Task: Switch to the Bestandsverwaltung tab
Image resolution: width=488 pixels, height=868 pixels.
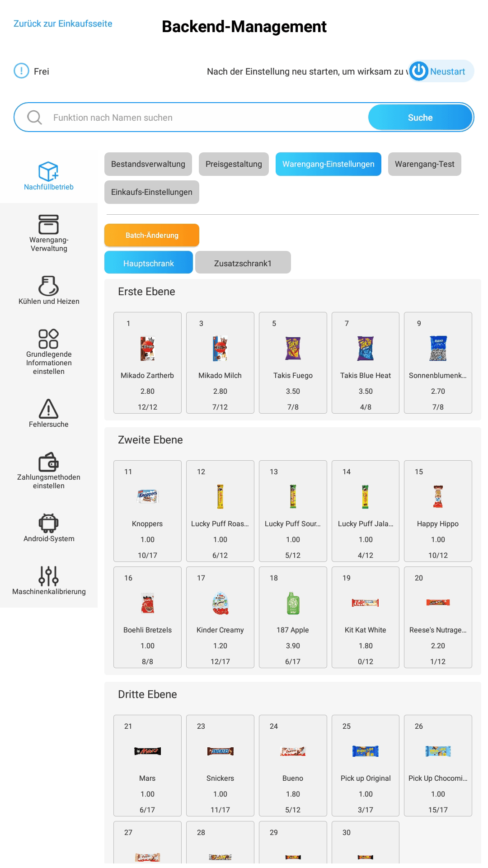Action: pos(148,164)
